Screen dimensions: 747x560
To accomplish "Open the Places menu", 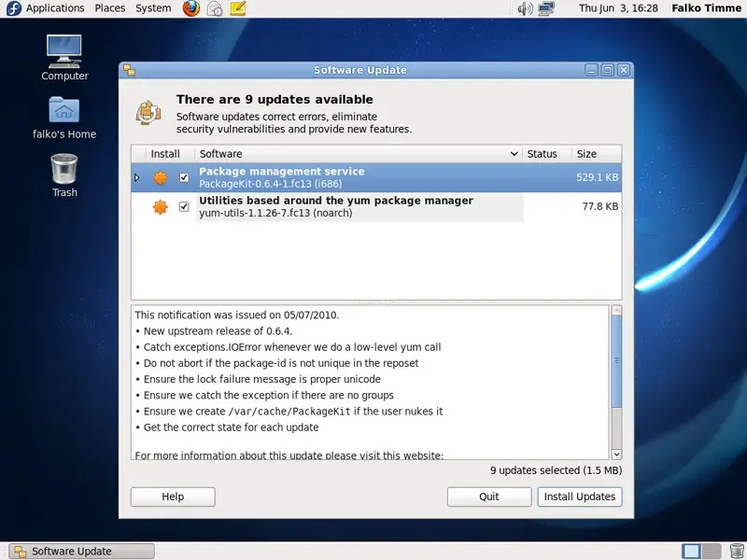I will click(x=109, y=8).
